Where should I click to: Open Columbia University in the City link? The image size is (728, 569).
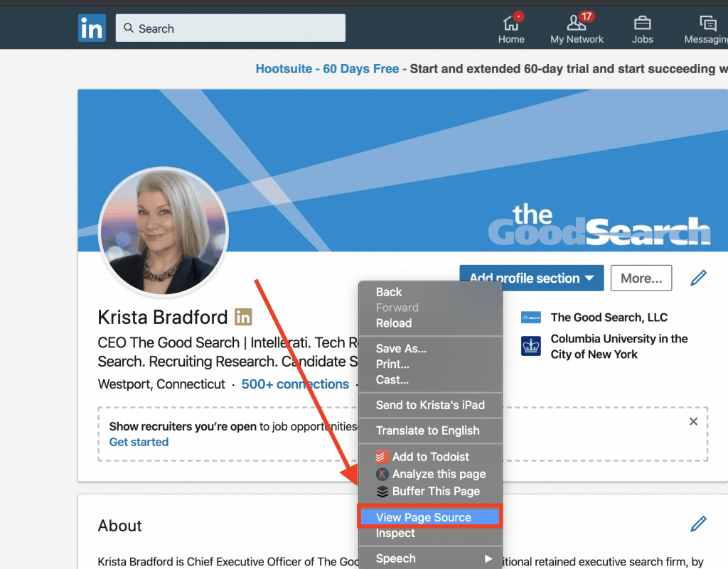pos(619,347)
